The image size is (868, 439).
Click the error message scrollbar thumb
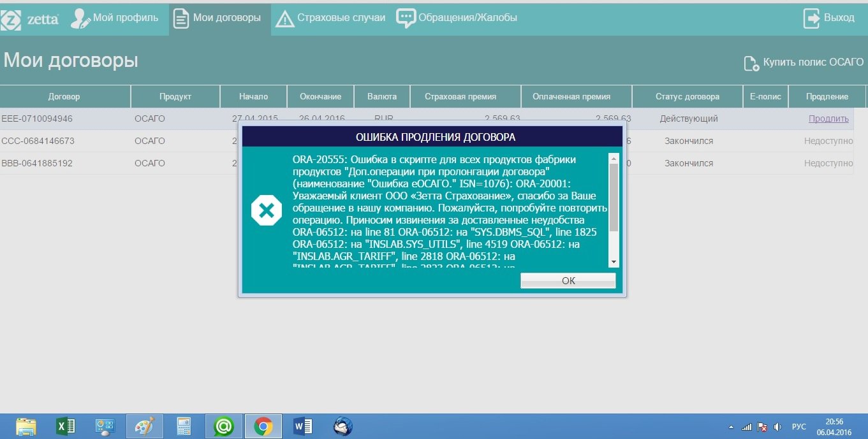tap(614, 197)
